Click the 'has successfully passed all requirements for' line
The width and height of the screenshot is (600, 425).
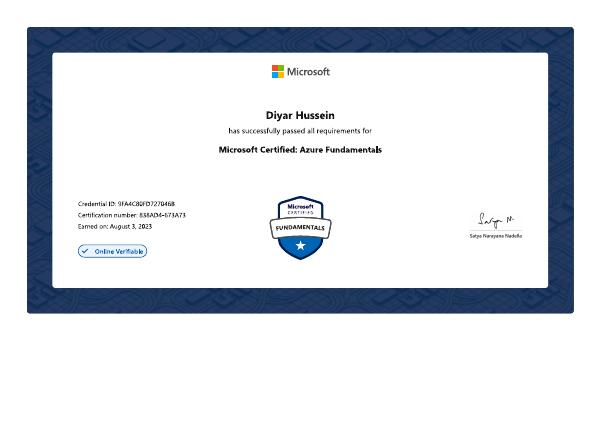click(x=300, y=131)
